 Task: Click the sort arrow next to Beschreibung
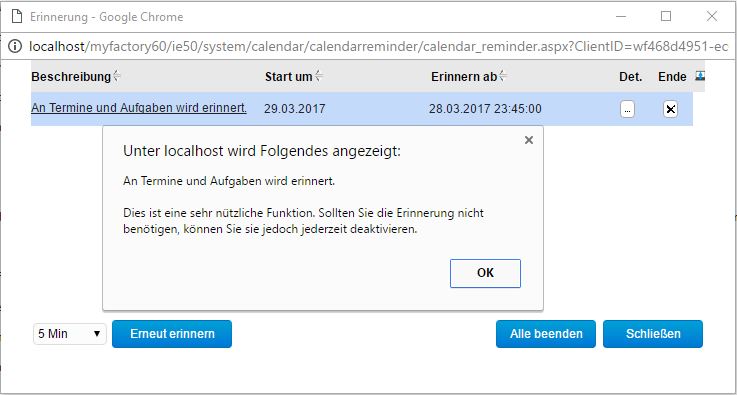coord(117,76)
